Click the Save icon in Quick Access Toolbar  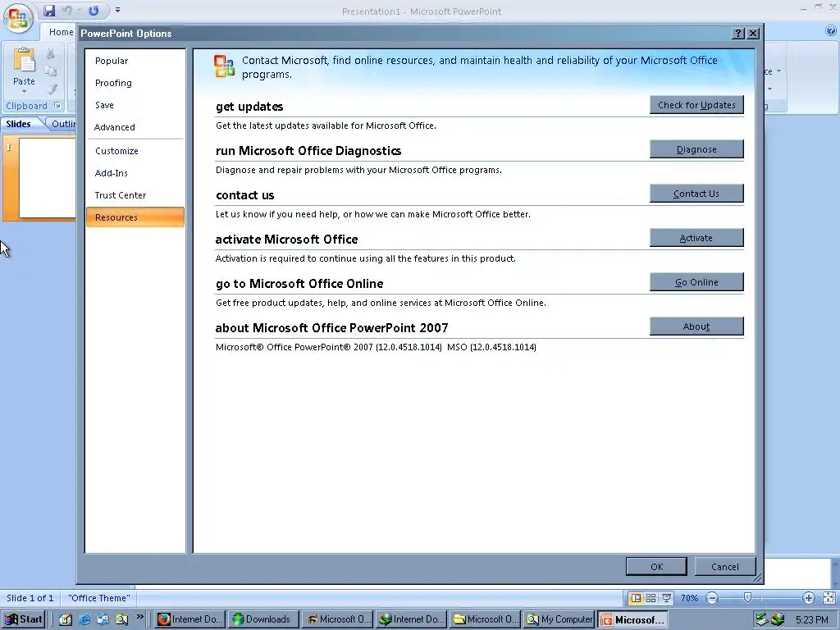click(49, 10)
